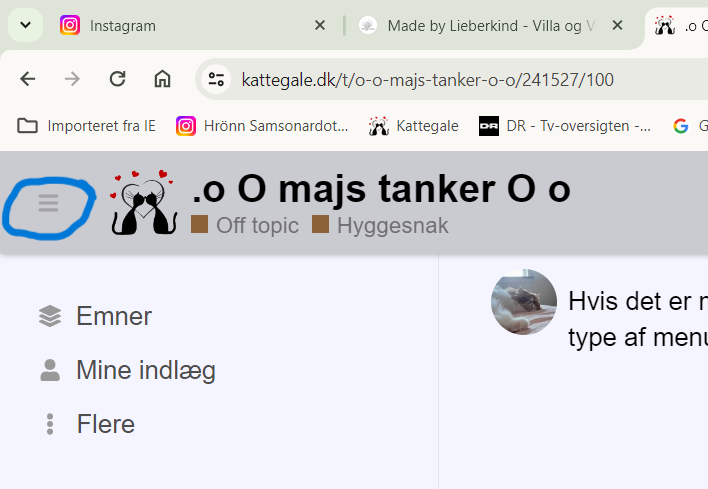Image resolution: width=708 pixels, height=489 pixels.
Task: Expand the Flere three-dots menu
Action: [50, 424]
